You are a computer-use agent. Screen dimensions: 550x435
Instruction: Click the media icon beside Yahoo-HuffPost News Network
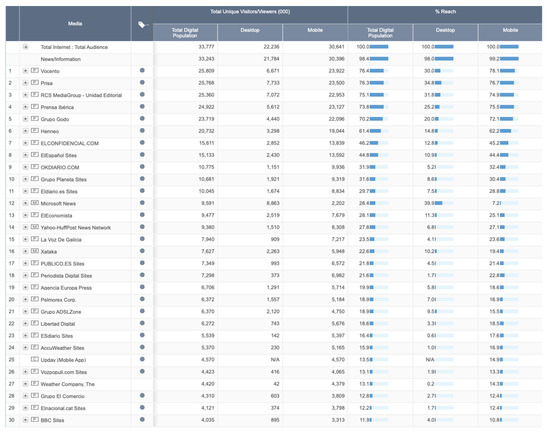pyautogui.click(x=35, y=227)
